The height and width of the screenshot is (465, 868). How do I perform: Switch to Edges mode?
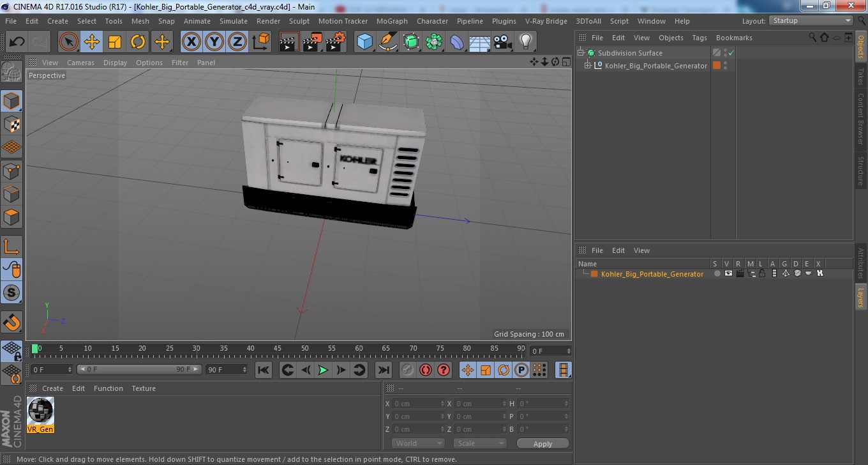(11, 194)
